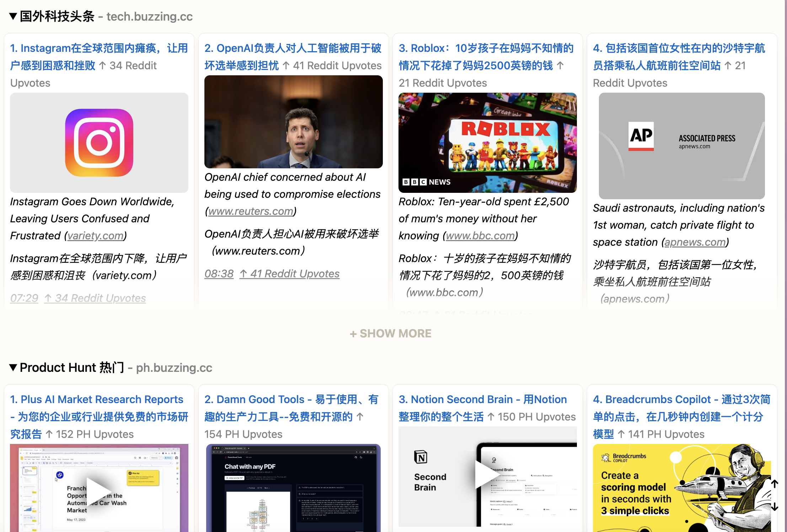Image resolution: width=787 pixels, height=532 pixels.
Task: Click SHOW MORE to expand tech headlines
Action: pos(390,333)
